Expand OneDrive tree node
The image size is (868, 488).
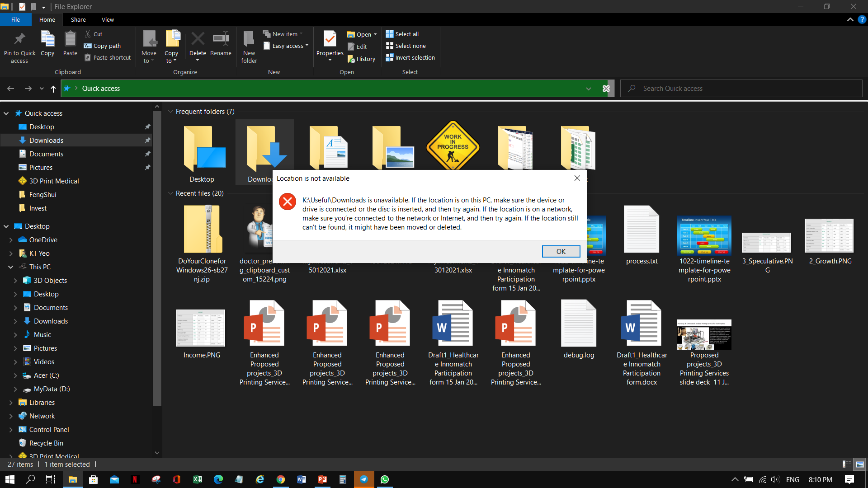tap(11, 240)
